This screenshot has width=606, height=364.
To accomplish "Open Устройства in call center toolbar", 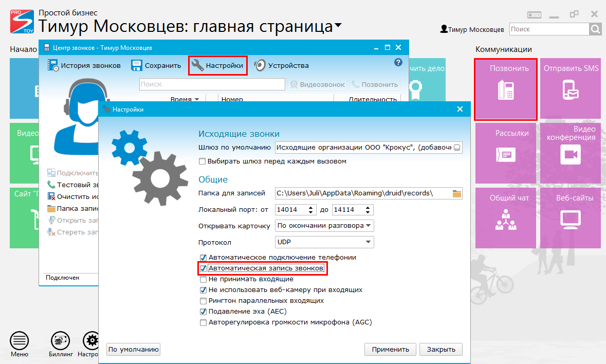I will tap(282, 65).
